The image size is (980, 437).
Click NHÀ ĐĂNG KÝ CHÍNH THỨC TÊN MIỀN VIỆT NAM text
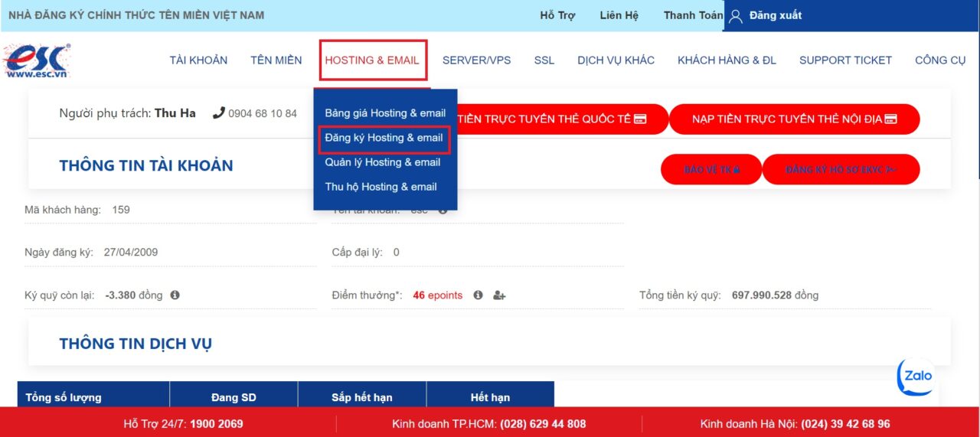(x=136, y=15)
